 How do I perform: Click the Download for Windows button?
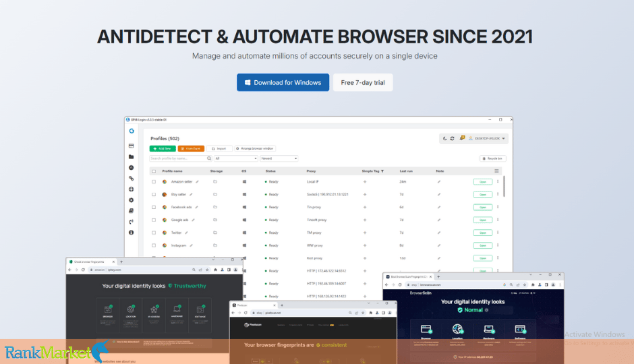[x=283, y=82]
